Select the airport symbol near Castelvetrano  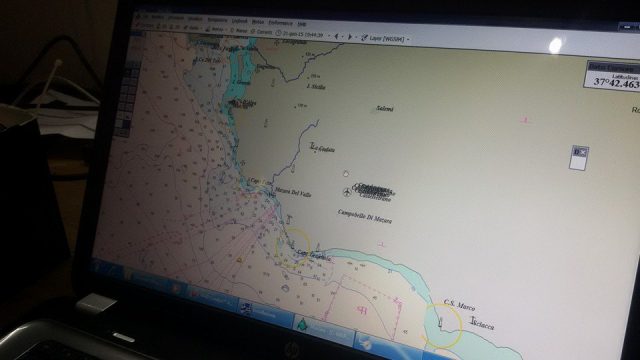coord(347,192)
